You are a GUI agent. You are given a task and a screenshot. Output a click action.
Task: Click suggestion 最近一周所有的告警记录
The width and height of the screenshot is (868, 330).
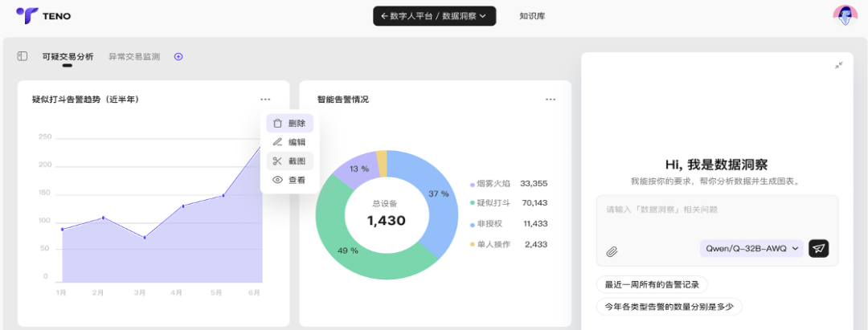click(652, 284)
